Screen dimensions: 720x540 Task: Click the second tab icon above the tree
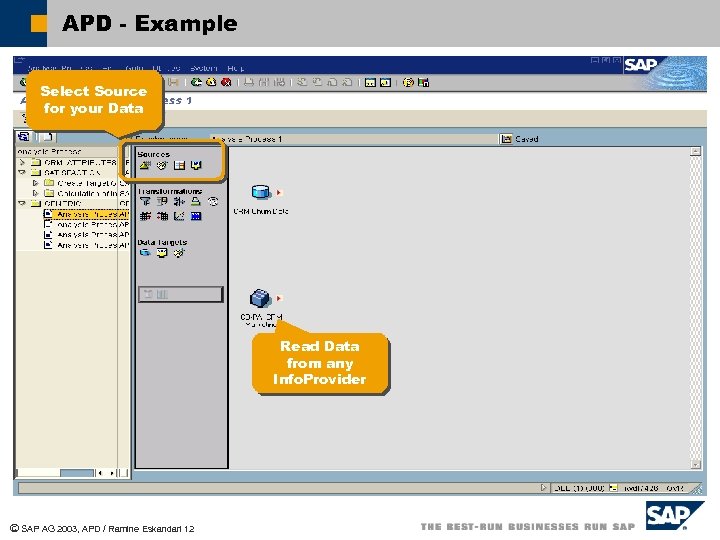[47, 136]
